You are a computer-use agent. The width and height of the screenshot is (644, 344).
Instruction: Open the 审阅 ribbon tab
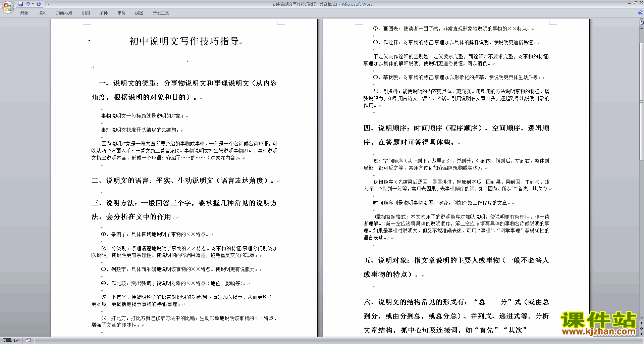[x=121, y=13]
